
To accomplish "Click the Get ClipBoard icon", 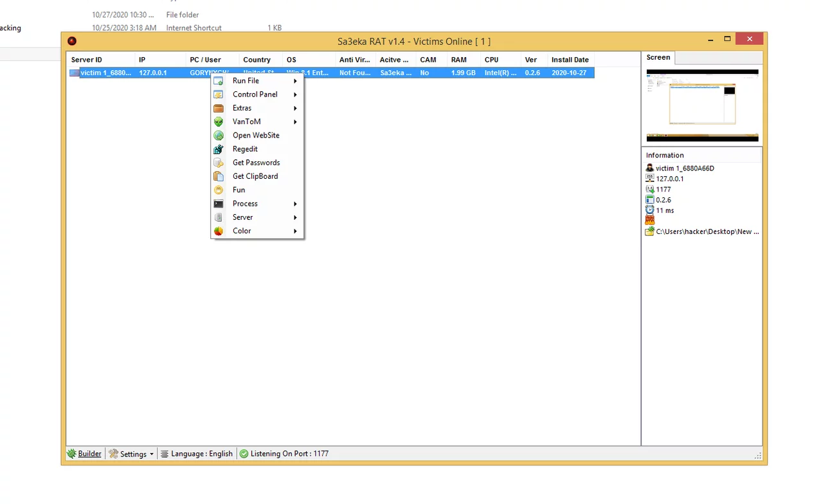I will (x=219, y=176).
